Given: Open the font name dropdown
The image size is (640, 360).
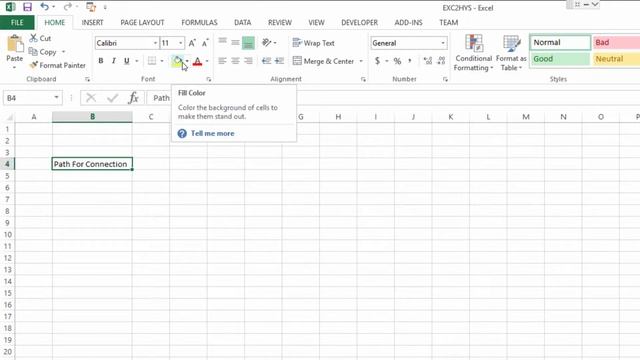Looking at the screenshot, I should coord(155,43).
